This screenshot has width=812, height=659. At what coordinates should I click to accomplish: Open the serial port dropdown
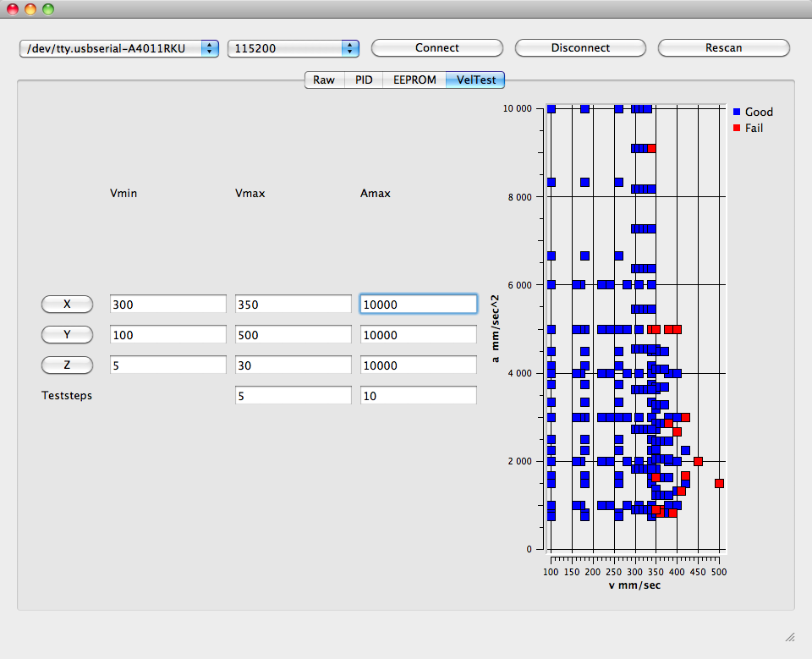point(119,48)
